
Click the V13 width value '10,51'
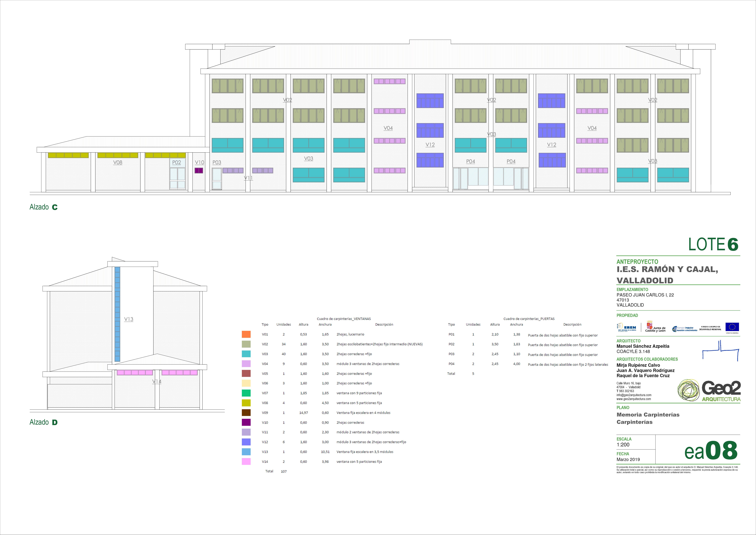325,452
